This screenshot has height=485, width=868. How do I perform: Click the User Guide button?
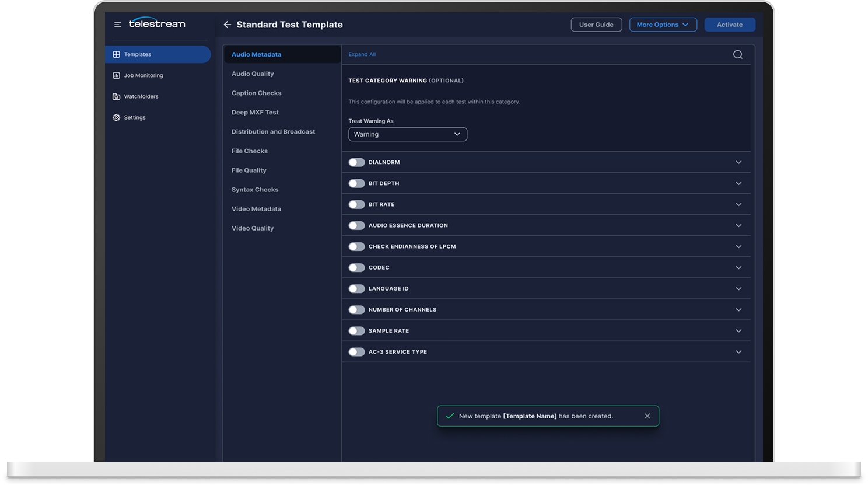596,25
